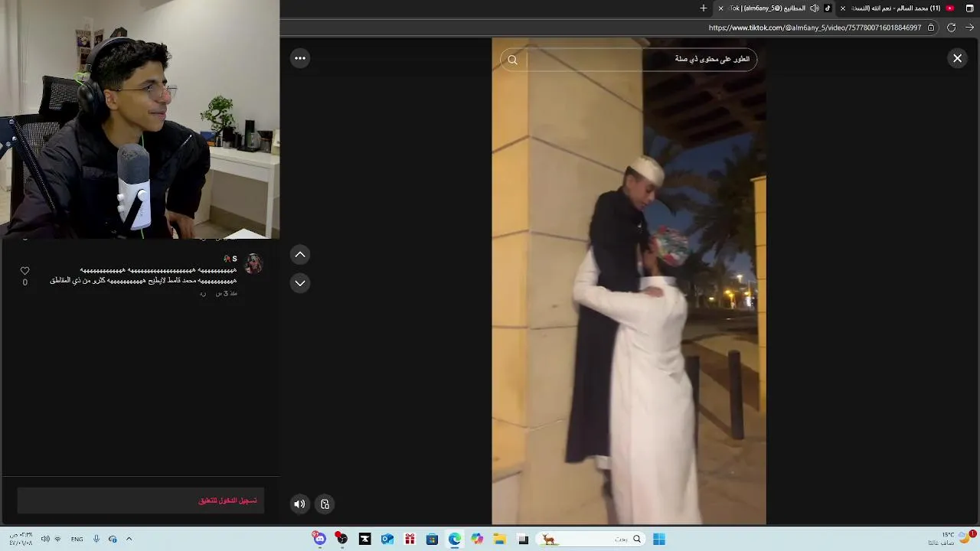This screenshot has height=551, width=980.
Task: Open Wi-Fi network settings icon
Action: pos(57,539)
